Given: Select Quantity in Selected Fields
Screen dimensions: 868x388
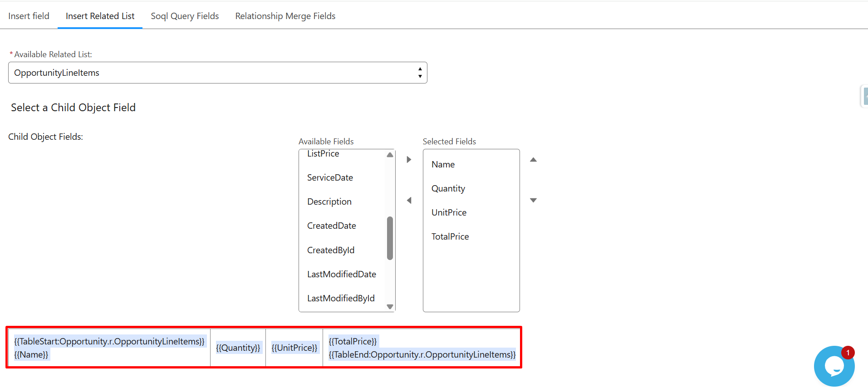Looking at the screenshot, I should click(448, 188).
